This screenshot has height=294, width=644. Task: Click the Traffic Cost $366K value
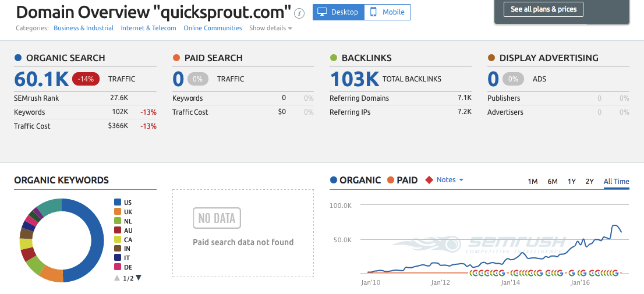click(118, 126)
